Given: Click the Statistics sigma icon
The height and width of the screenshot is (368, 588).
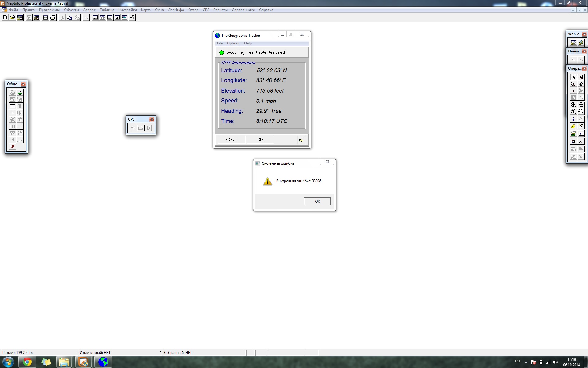Looking at the screenshot, I should point(581,141).
